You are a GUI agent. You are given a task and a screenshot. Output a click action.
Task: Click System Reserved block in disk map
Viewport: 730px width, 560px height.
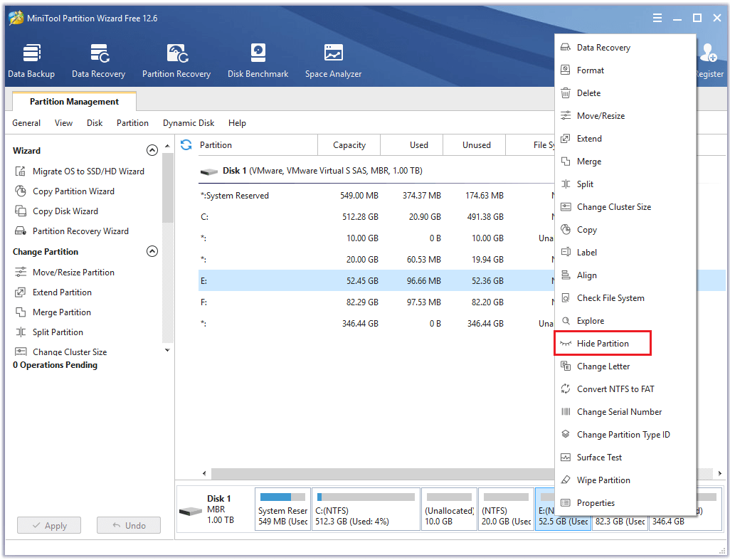point(282,509)
